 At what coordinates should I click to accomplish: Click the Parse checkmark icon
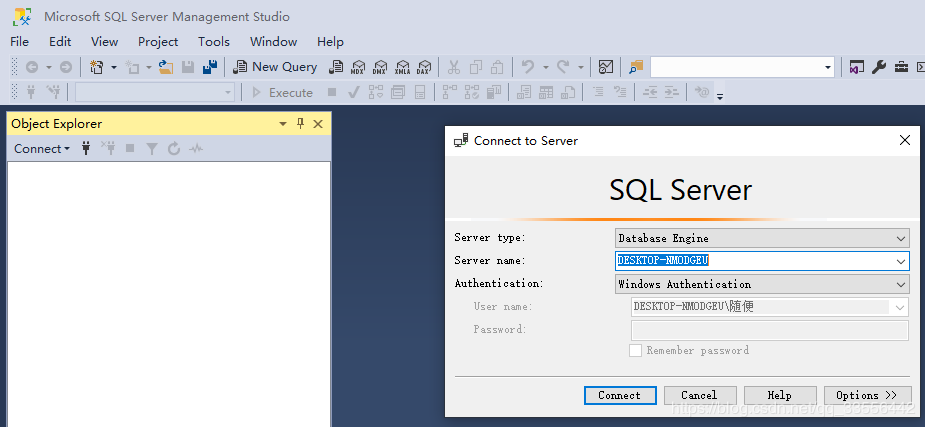point(353,93)
